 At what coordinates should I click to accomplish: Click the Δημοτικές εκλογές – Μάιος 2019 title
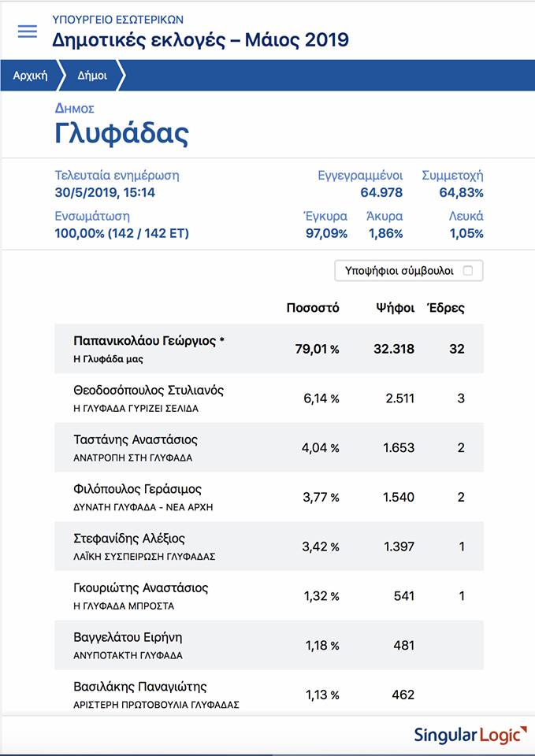(200, 39)
